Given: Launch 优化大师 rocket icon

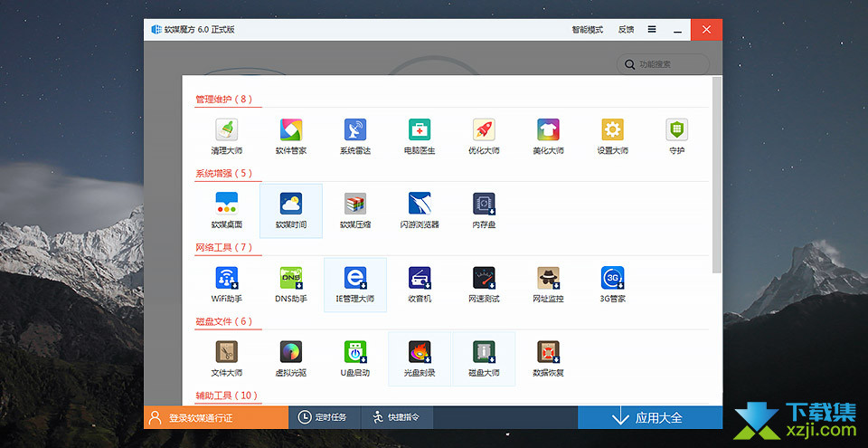Looking at the screenshot, I should (x=484, y=137).
